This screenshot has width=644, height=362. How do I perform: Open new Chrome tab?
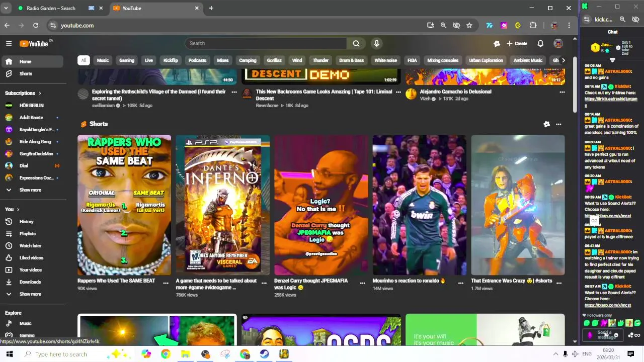[x=211, y=8]
